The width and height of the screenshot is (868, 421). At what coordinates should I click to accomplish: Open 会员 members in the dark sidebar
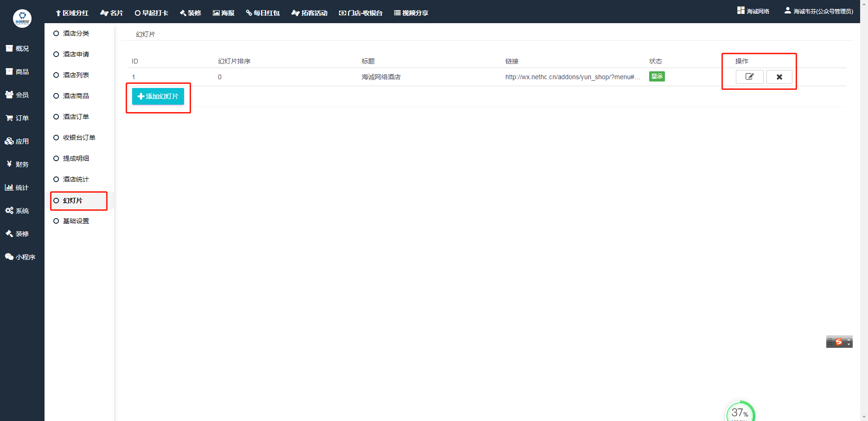17,95
